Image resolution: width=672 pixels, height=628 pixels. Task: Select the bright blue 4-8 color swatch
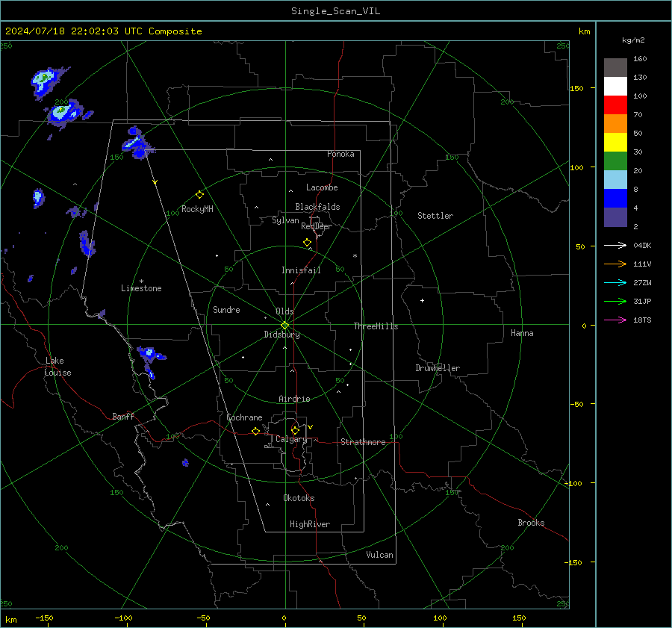(615, 198)
